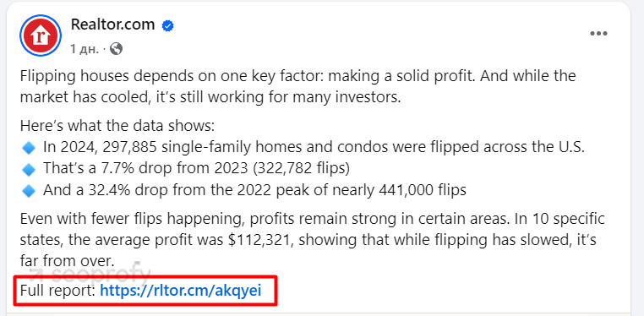Click the globe public audience icon
The image size is (644, 316).
click(x=117, y=49)
